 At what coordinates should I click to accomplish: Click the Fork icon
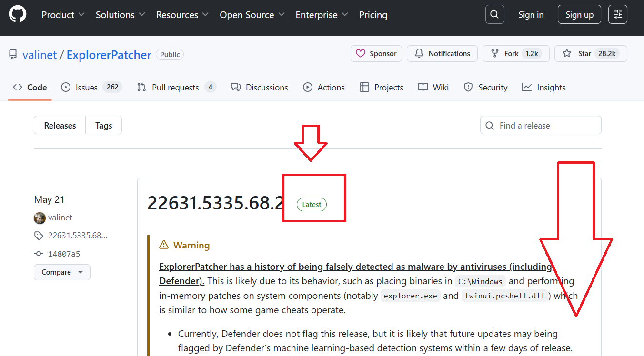point(495,54)
